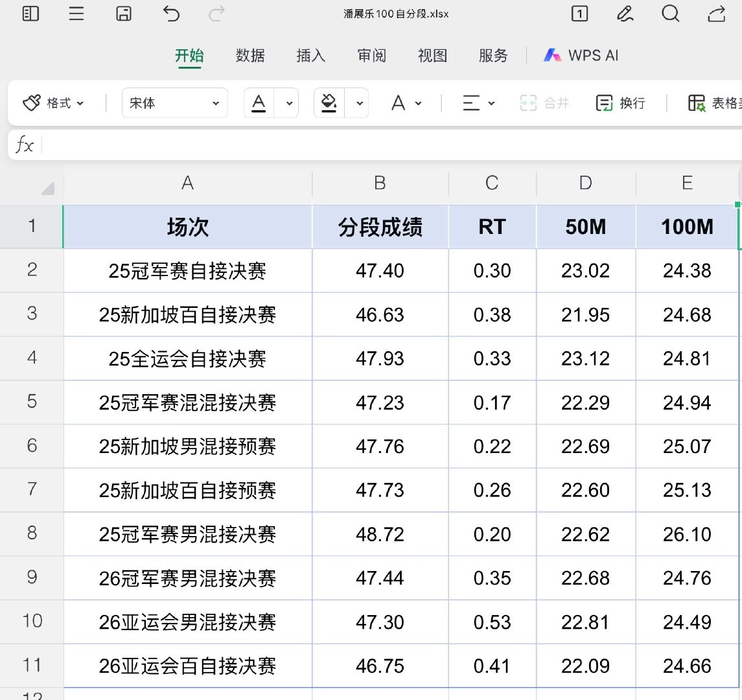742x700 pixels.
Task: Click the redo arrow icon
Action: click(216, 13)
